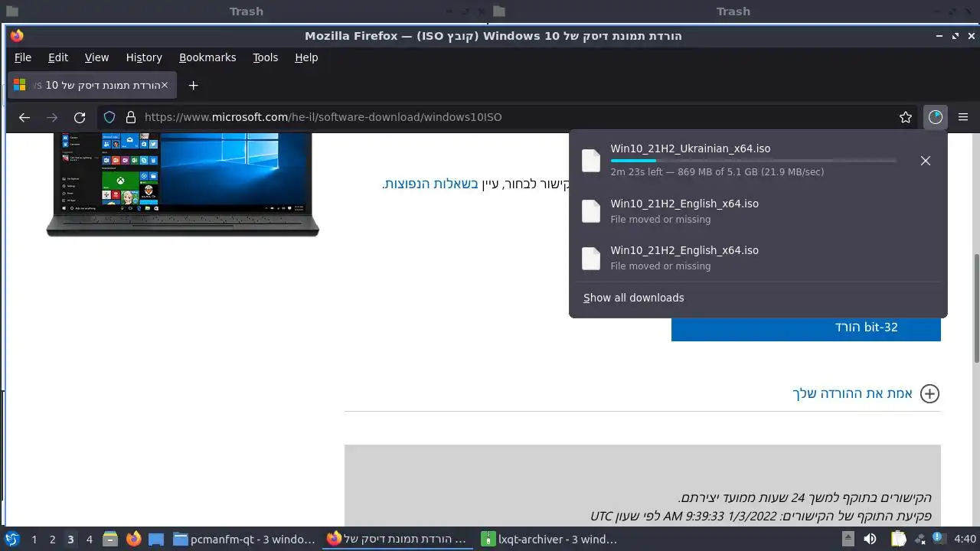Switch to virtual desktop 4
Image resolution: width=980 pixels, height=551 pixels.
point(89,540)
